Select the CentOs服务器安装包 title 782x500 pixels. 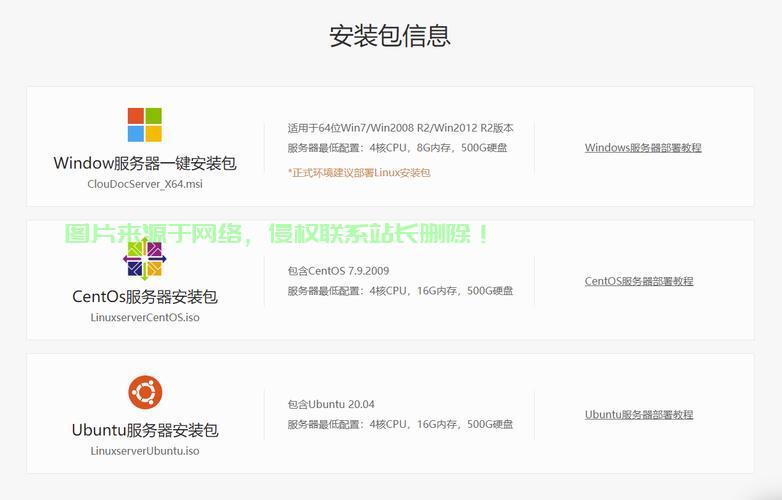pos(144,297)
